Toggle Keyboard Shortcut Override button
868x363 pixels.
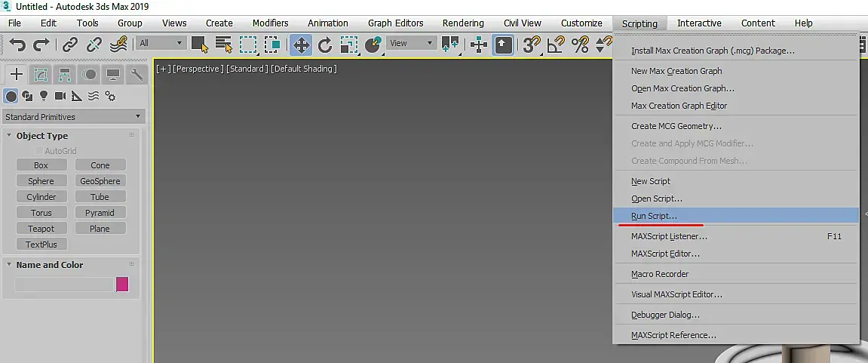(x=503, y=45)
